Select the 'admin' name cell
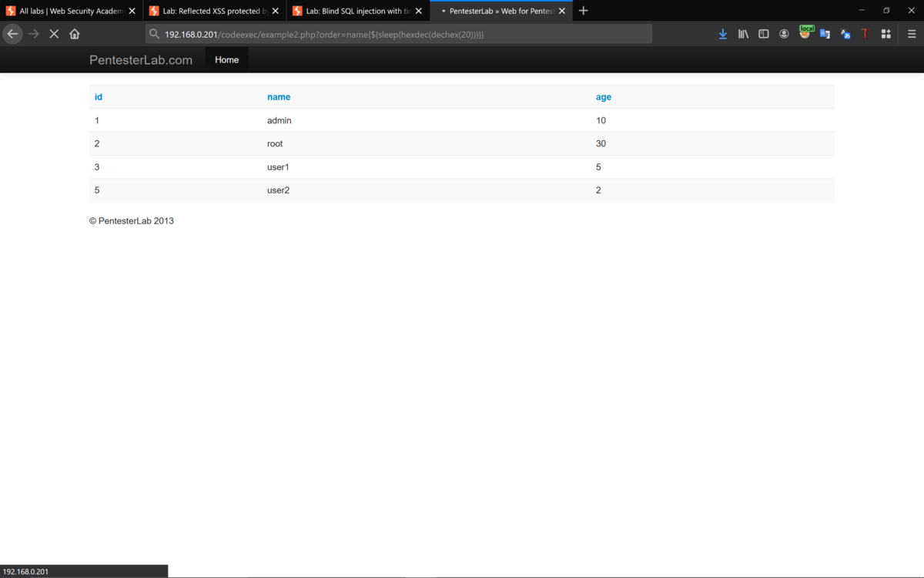924x578 pixels. pos(280,120)
